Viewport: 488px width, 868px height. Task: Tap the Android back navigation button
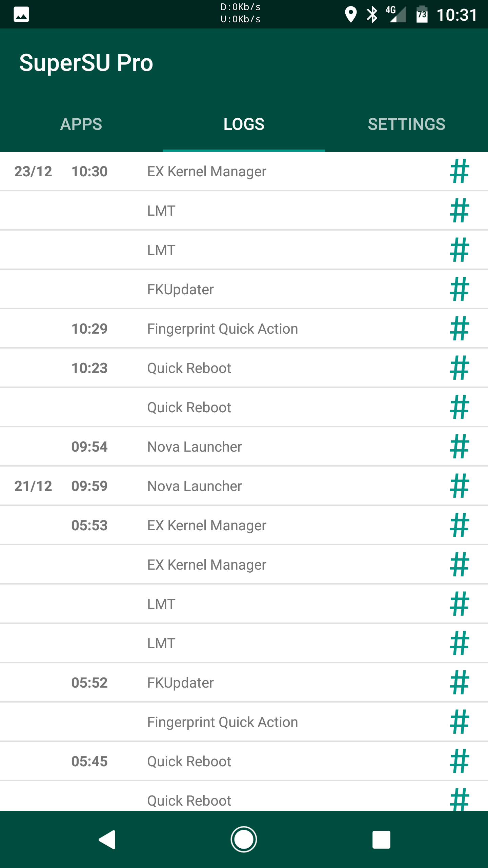(107, 840)
